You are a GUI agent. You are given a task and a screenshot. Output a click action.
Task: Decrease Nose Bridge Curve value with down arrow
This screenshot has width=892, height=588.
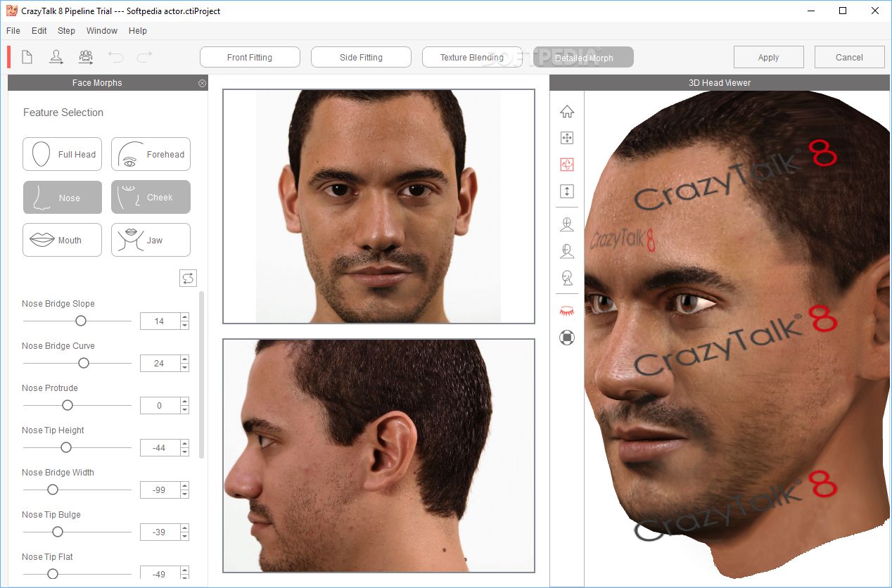[x=184, y=367]
